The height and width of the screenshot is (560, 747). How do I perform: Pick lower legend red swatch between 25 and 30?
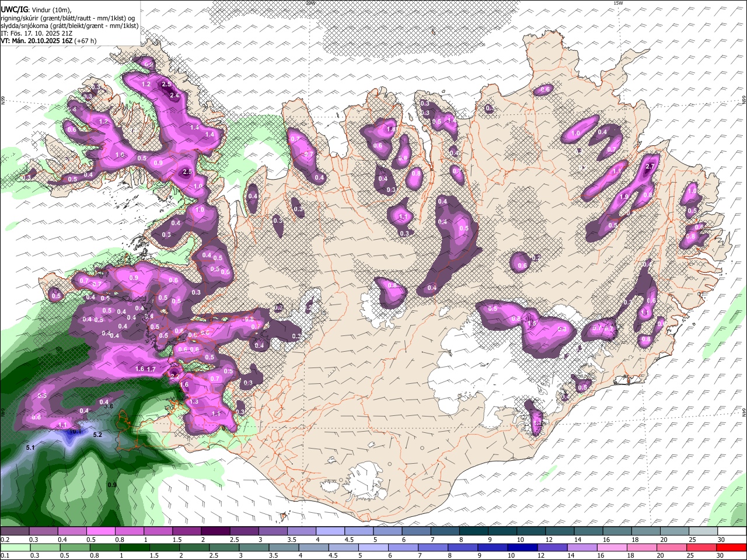(x=702, y=548)
